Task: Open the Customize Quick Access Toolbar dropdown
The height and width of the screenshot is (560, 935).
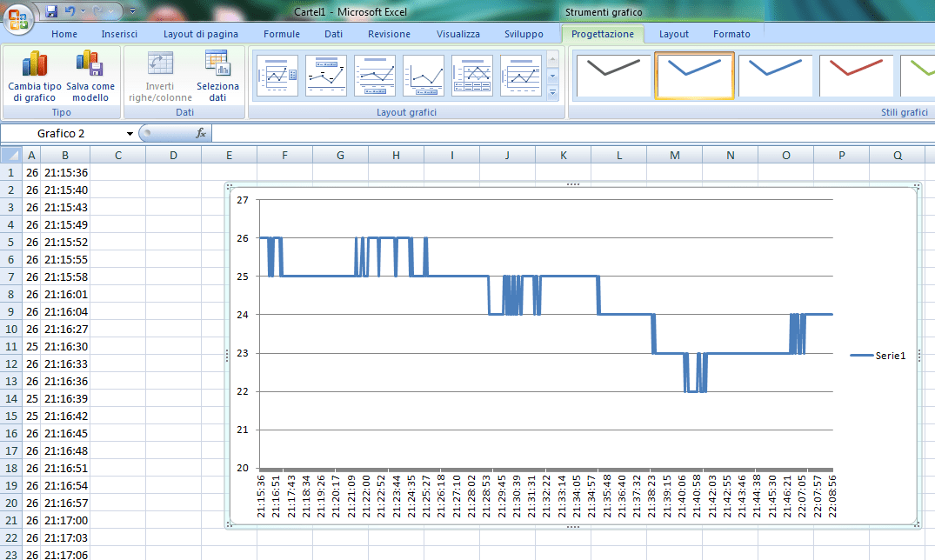Action: 132,11
